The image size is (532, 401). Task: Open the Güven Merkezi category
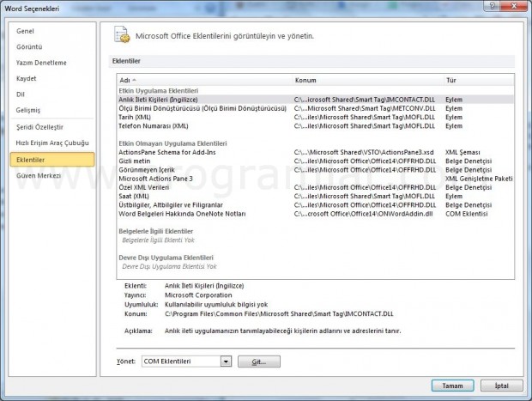tap(39, 175)
